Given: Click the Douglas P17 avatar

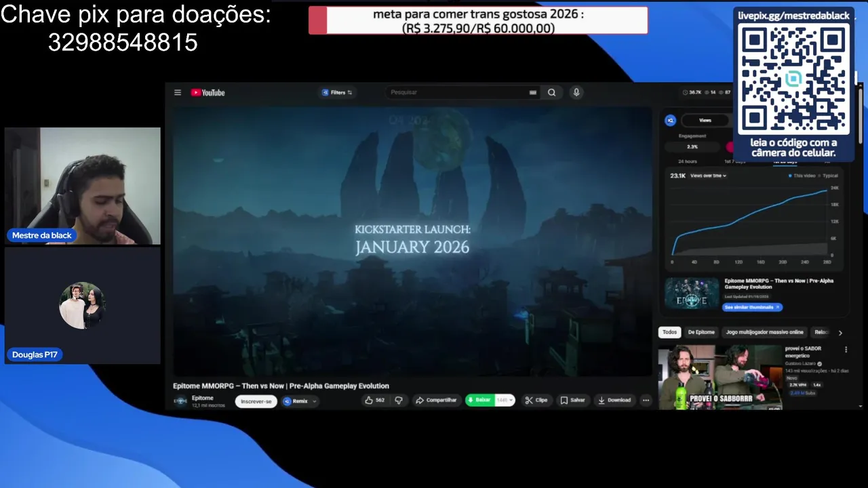Looking at the screenshot, I should coord(82,306).
